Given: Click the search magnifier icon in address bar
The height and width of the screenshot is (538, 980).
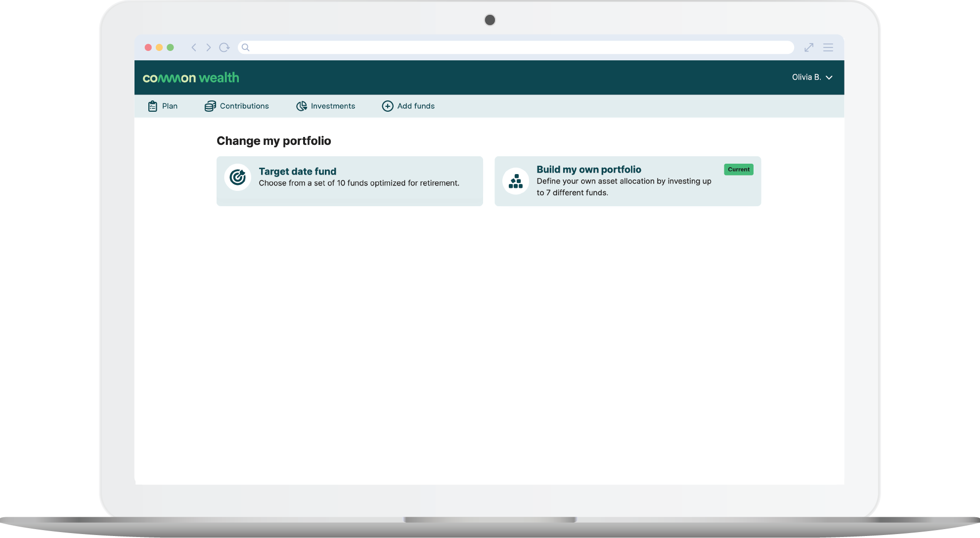Looking at the screenshot, I should click(246, 47).
